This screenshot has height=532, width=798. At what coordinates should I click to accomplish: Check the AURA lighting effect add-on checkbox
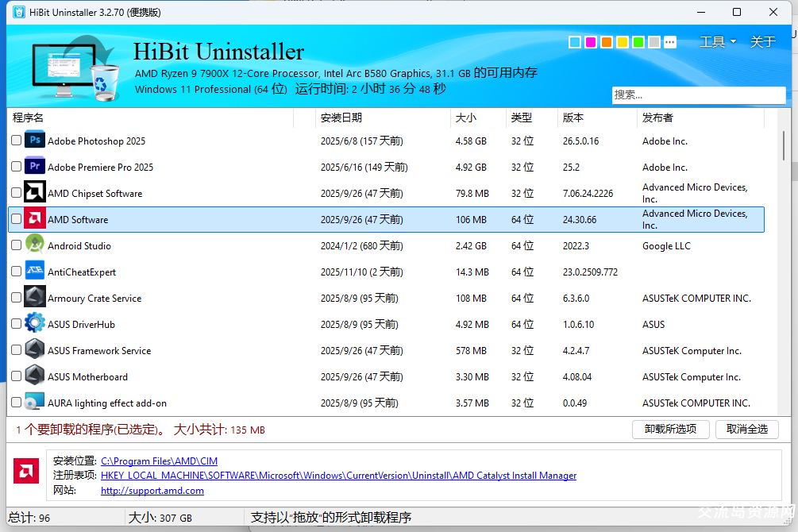pyautogui.click(x=17, y=403)
